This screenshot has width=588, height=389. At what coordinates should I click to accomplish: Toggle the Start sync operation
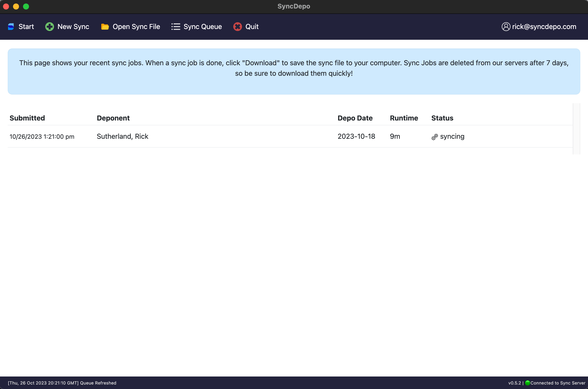[x=21, y=26]
